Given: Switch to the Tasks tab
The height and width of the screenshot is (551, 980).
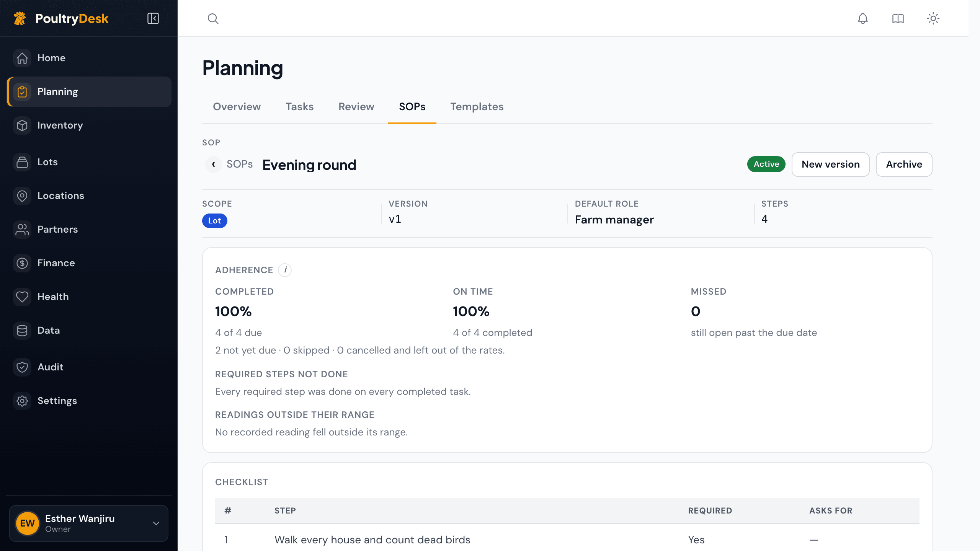Looking at the screenshot, I should (x=299, y=107).
